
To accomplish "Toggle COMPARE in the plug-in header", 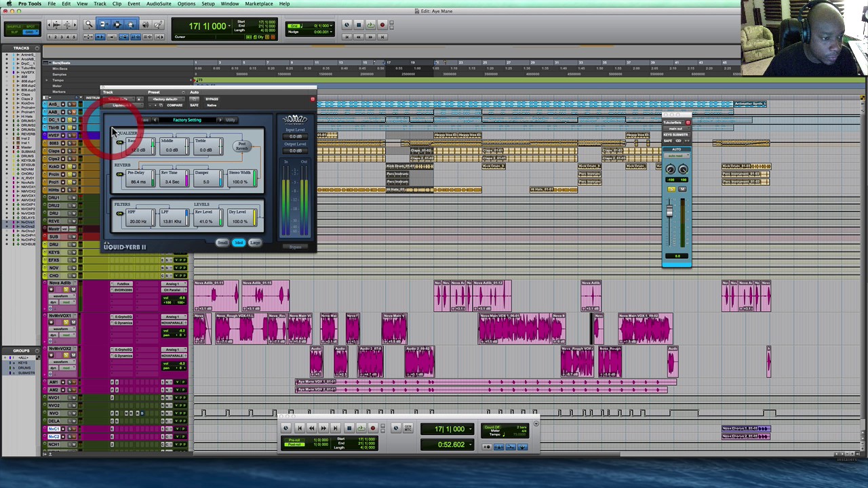I will (174, 105).
